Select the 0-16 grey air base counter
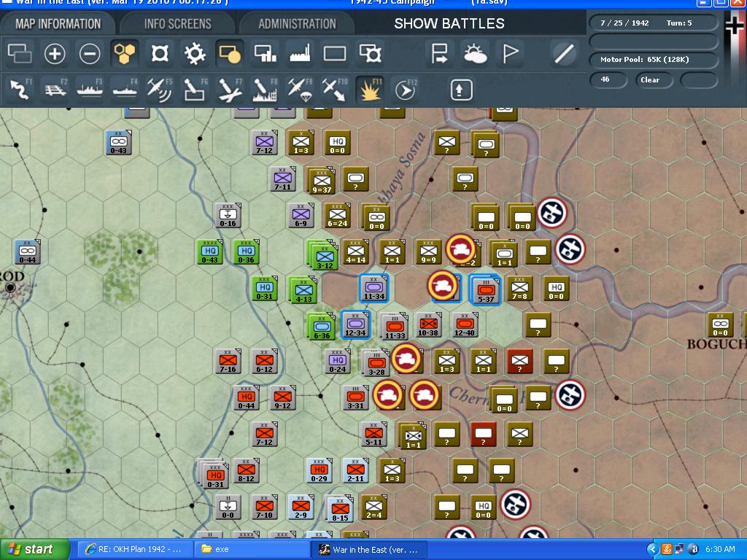 (x=228, y=215)
